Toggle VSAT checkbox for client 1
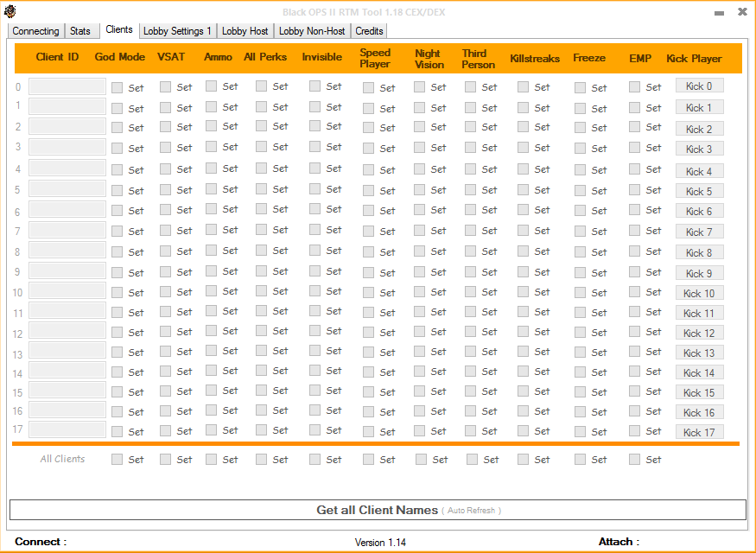Viewport: 756px width, 553px height. pos(165,107)
